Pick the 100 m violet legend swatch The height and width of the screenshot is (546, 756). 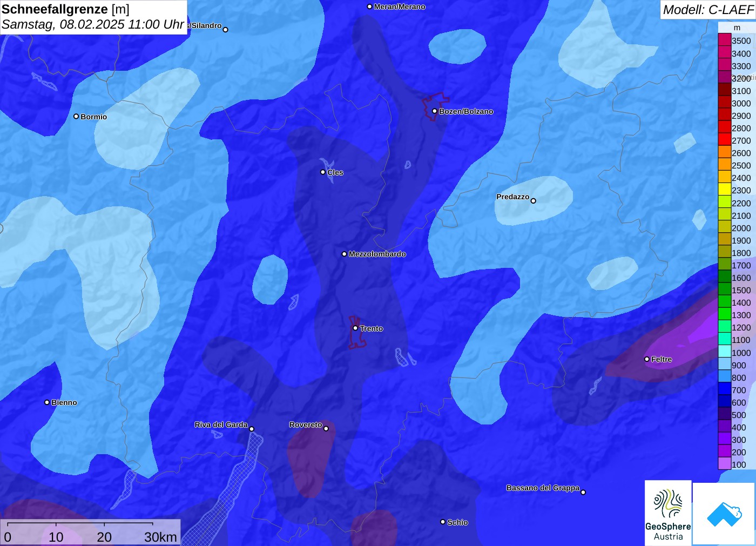tap(725, 464)
